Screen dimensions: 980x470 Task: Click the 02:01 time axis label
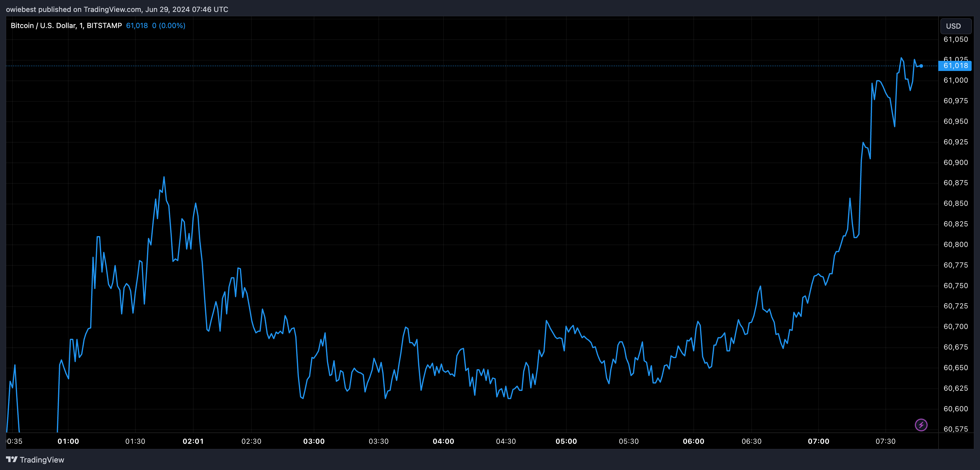coord(193,441)
